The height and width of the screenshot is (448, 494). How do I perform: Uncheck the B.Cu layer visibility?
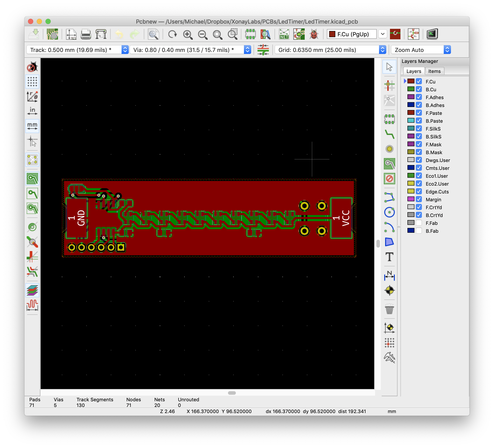[x=419, y=89]
